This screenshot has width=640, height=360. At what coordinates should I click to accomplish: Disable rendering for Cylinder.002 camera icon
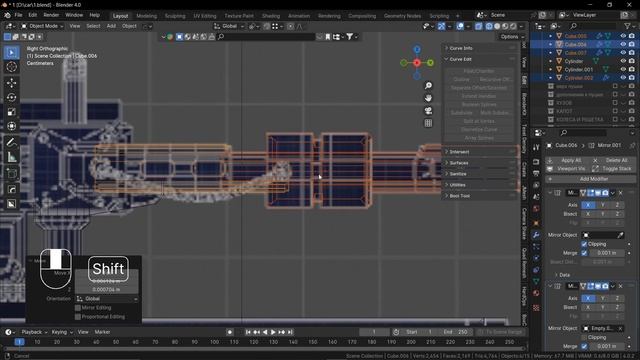631,78
